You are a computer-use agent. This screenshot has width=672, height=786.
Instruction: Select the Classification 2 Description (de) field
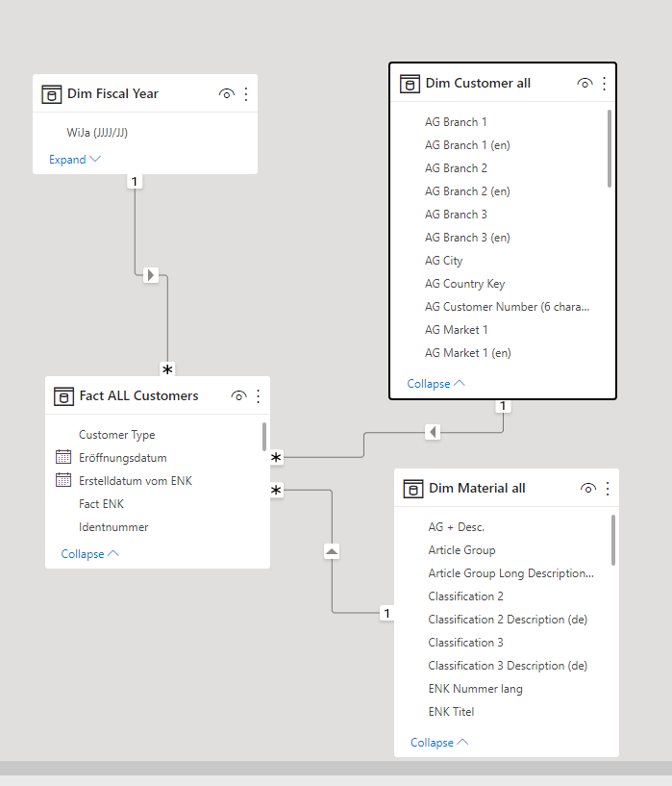pyautogui.click(x=508, y=619)
